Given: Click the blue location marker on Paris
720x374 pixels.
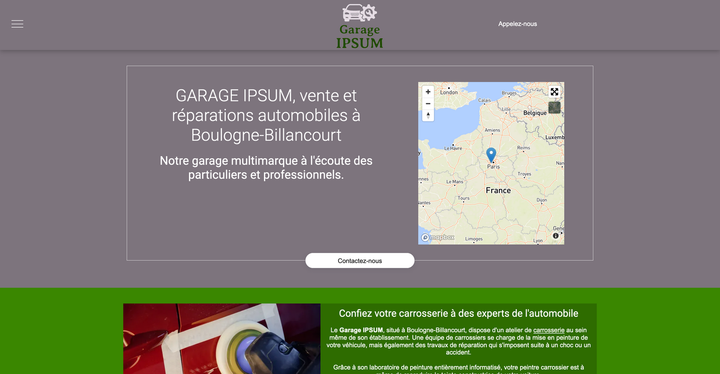Looking at the screenshot, I should point(491,155).
